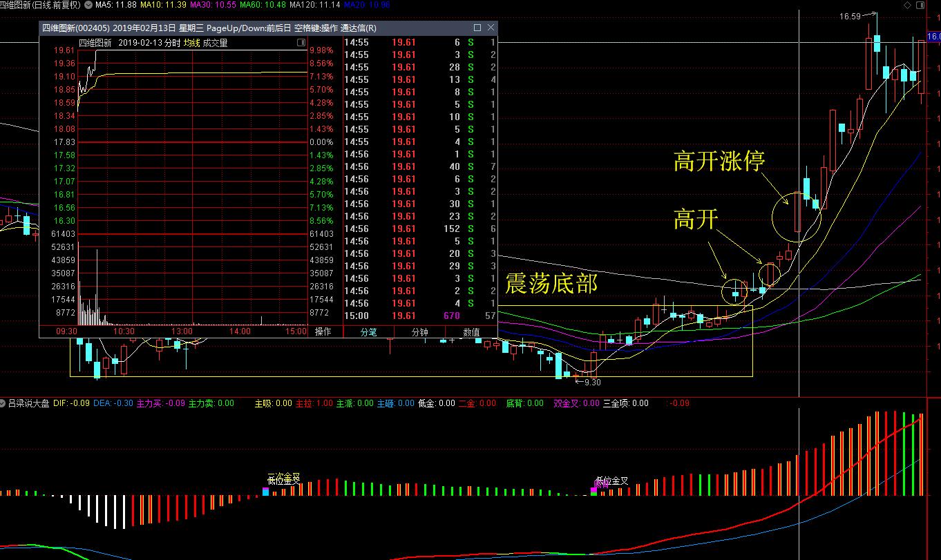This screenshot has width=941, height=560.
Task: Select the 14:56 tick row with volume 152
Action: click(x=420, y=229)
